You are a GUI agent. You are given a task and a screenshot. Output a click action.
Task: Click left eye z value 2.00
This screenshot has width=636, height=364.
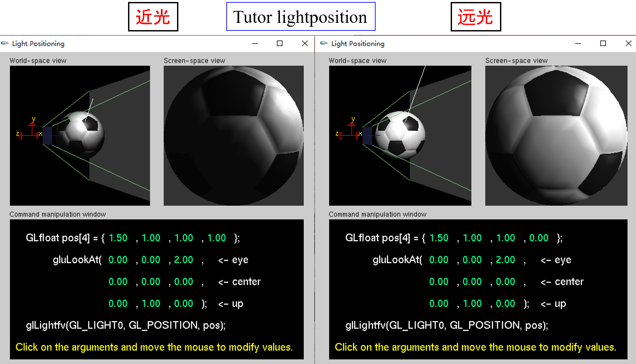tap(183, 260)
